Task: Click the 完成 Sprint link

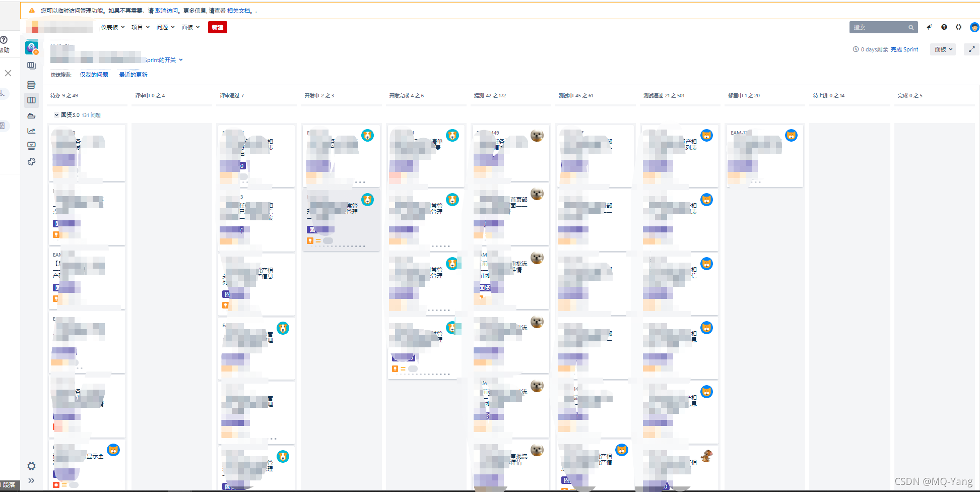Action: pyautogui.click(x=904, y=49)
